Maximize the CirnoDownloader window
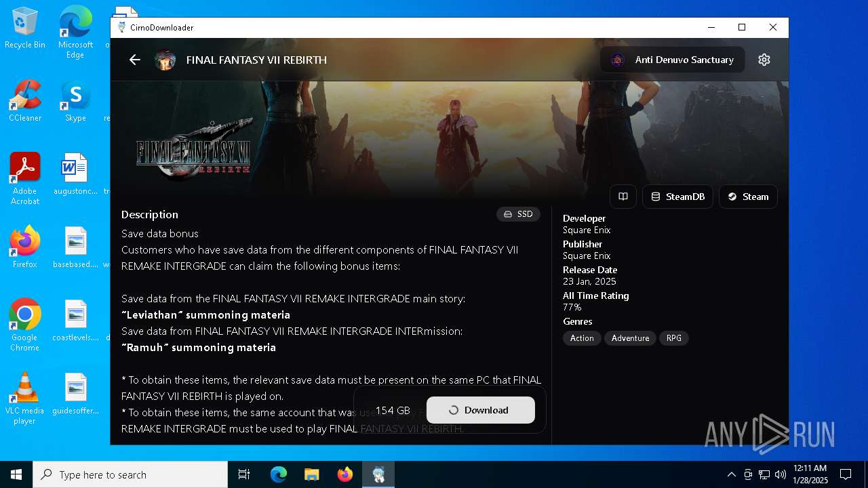 click(742, 28)
